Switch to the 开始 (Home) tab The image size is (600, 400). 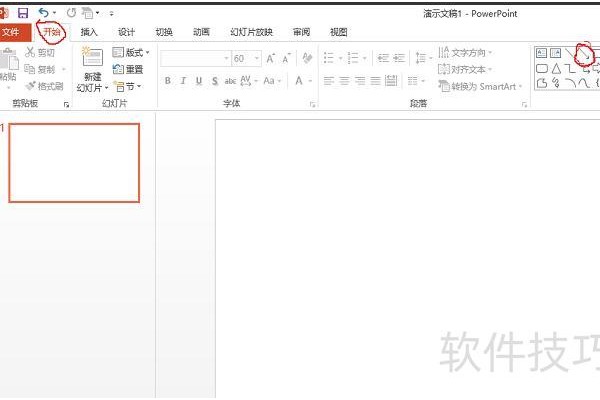pos(52,32)
